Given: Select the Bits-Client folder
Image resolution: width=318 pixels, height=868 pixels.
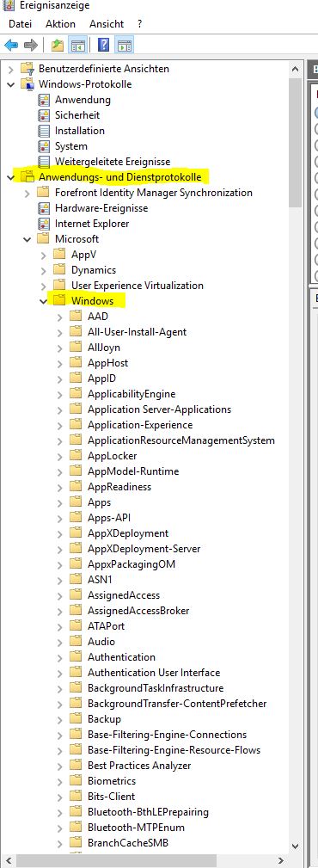Looking at the screenshot, I should pos(111,796).
